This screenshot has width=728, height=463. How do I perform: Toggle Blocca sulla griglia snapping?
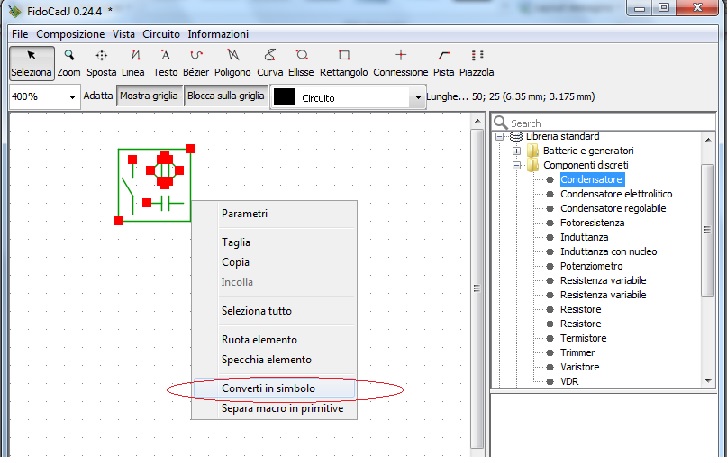(226, 97)
